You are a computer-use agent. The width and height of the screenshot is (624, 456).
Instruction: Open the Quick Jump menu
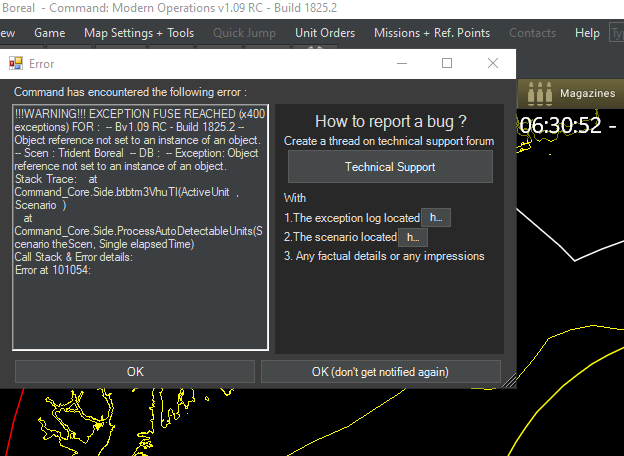[x=244, y=33]
